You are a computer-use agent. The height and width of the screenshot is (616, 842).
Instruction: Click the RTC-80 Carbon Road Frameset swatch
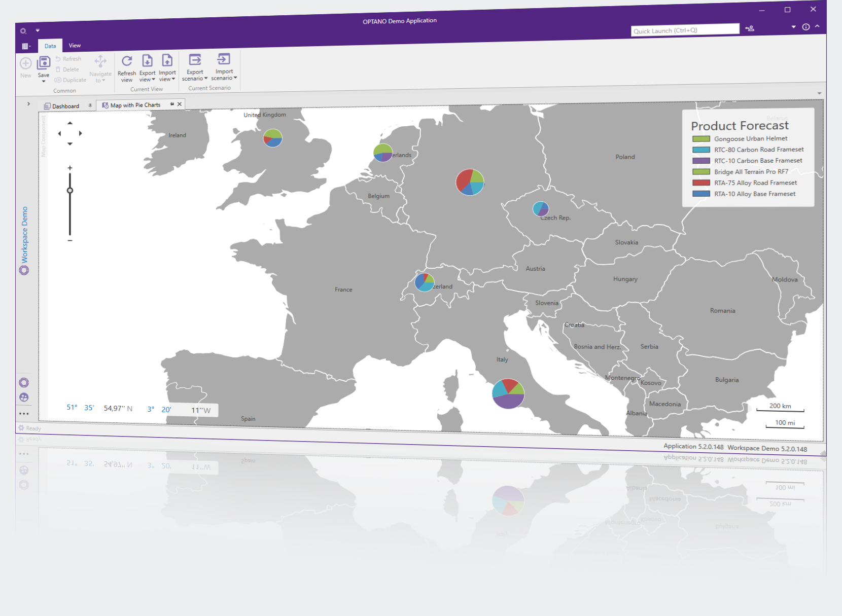(701, 150)
